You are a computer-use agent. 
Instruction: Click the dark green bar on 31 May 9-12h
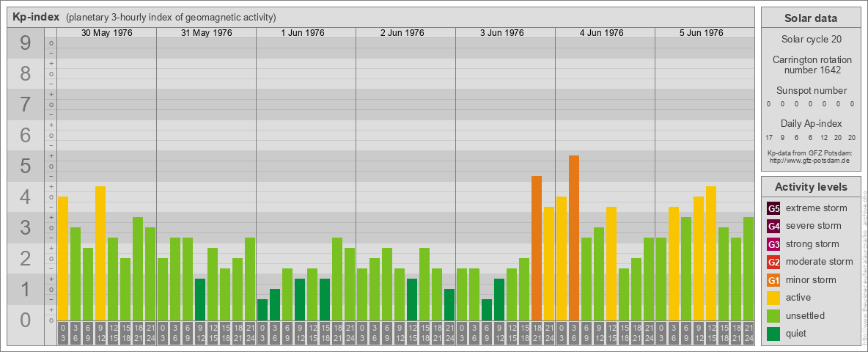pyautogui.click(x=200, y=299)
